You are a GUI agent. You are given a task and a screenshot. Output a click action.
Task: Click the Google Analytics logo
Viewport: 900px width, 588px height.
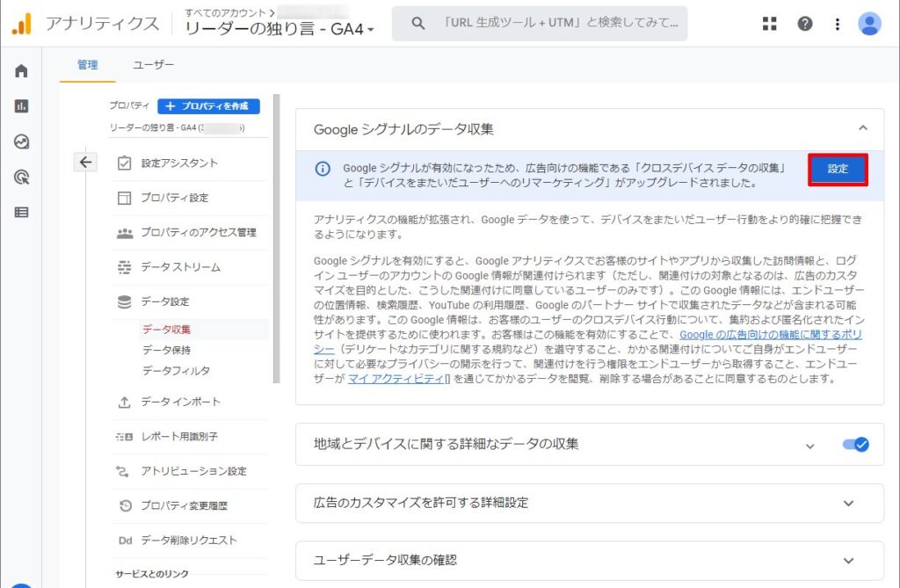tap(22, 24)
